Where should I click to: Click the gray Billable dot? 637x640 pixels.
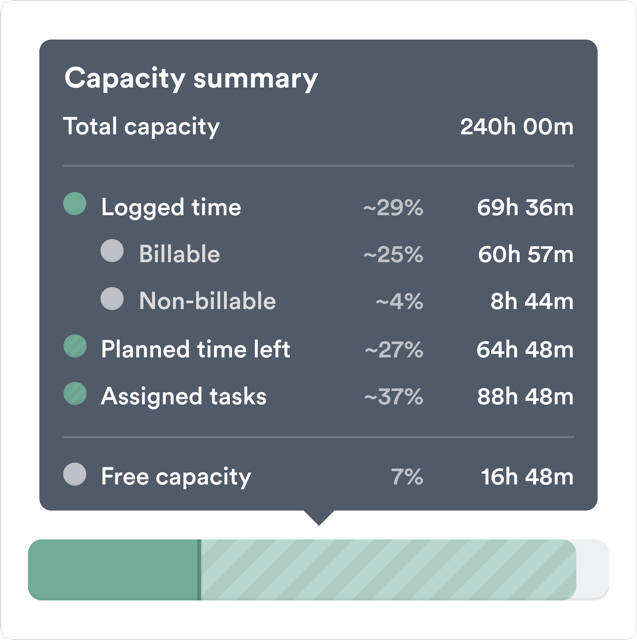[x=113, y=251]
